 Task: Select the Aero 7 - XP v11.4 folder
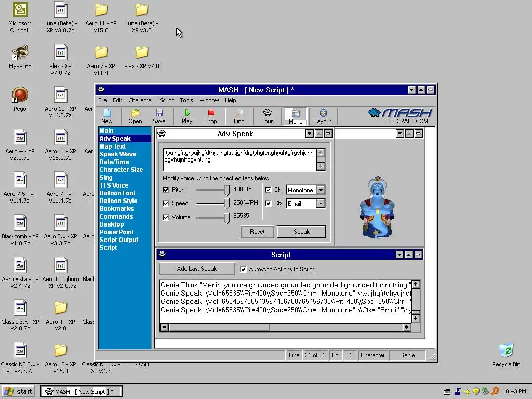point(101,60)
